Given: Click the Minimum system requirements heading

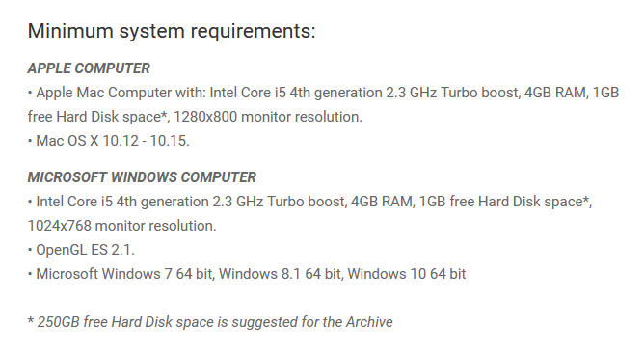Looking at the screenshot, I should tap(172, 31).
